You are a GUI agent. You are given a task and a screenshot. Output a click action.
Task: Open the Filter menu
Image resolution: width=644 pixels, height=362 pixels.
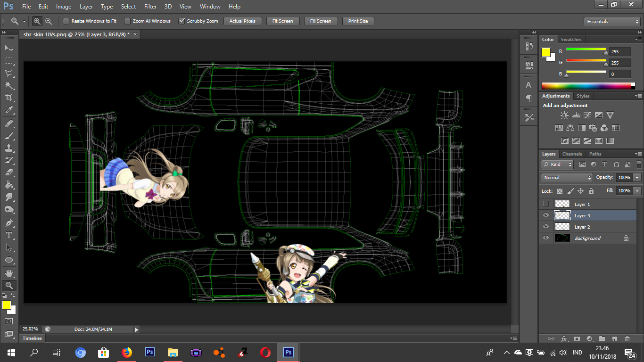pyautogui.click(x=150, y=7)
